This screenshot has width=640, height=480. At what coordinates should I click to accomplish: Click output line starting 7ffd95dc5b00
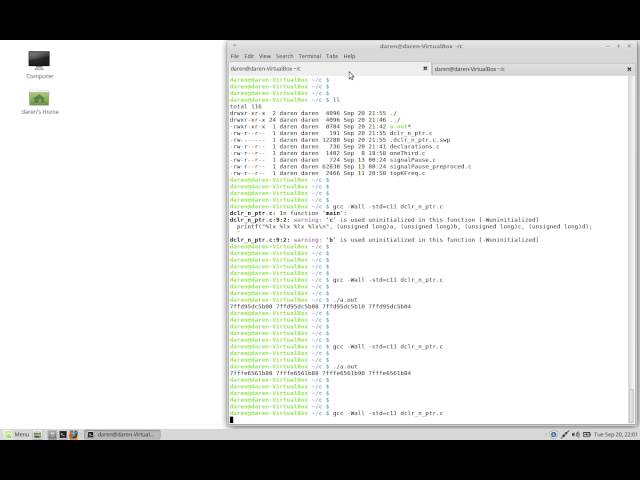tap(320, 307)
